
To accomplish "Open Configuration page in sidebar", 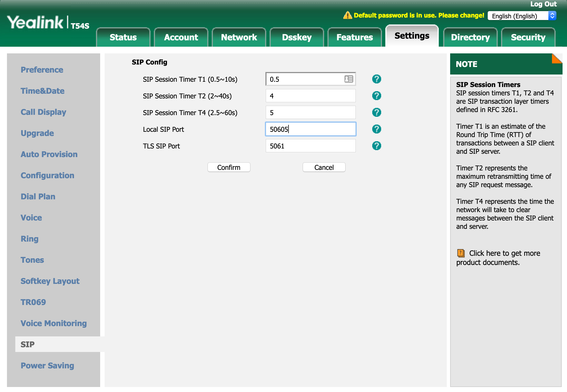I will click(x=47, y=175).
